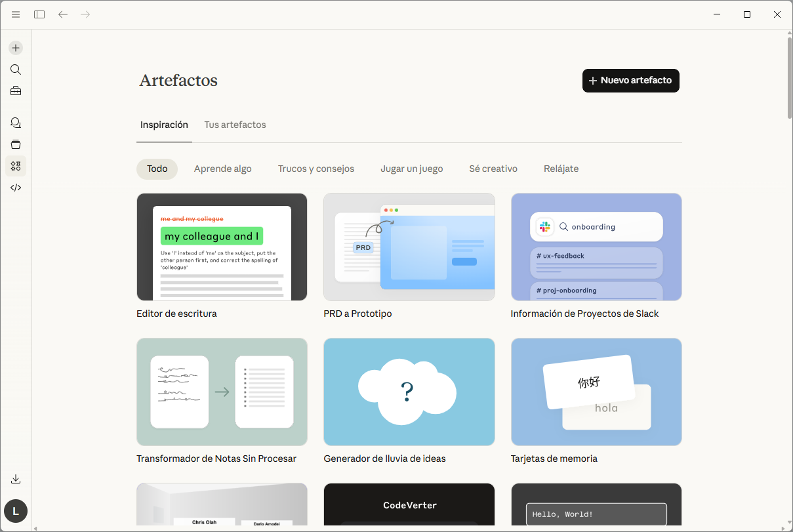
Task: Click the download icon in sidebar
Action: [16, 480]
